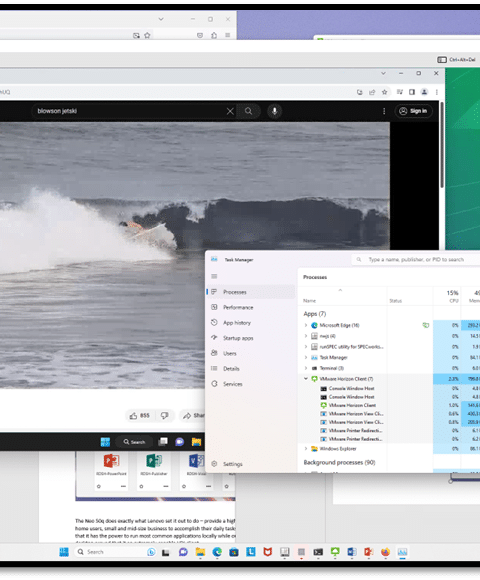Expand Task Manager process group
Image resolution: width=480 pixels, height=580 pixels.
[x=306, y=357]
